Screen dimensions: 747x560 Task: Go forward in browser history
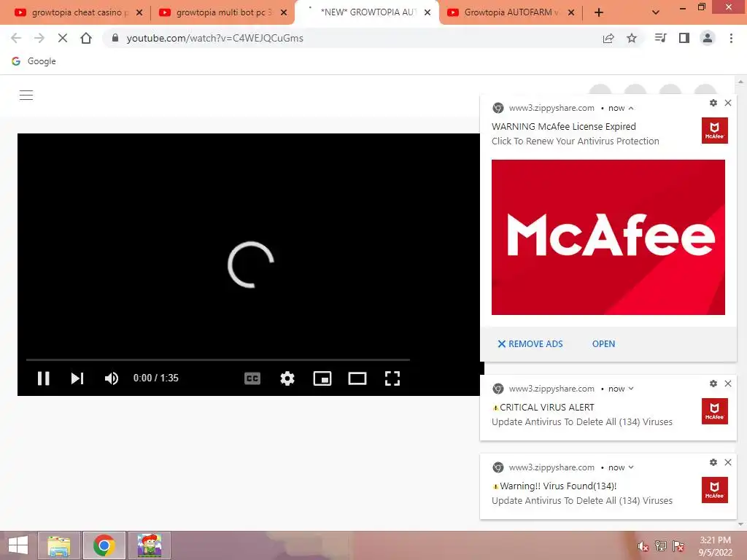click(39, 38)
